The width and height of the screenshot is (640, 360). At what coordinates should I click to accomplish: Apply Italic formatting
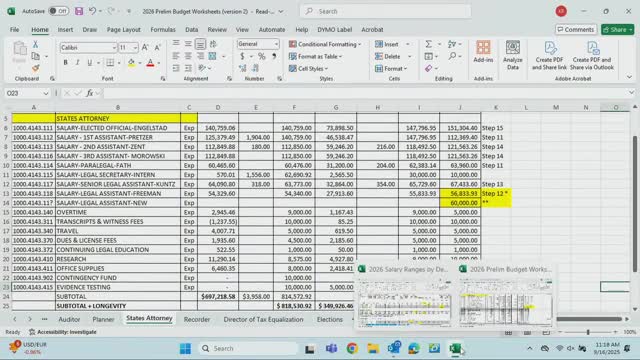(x=77, y=62)
